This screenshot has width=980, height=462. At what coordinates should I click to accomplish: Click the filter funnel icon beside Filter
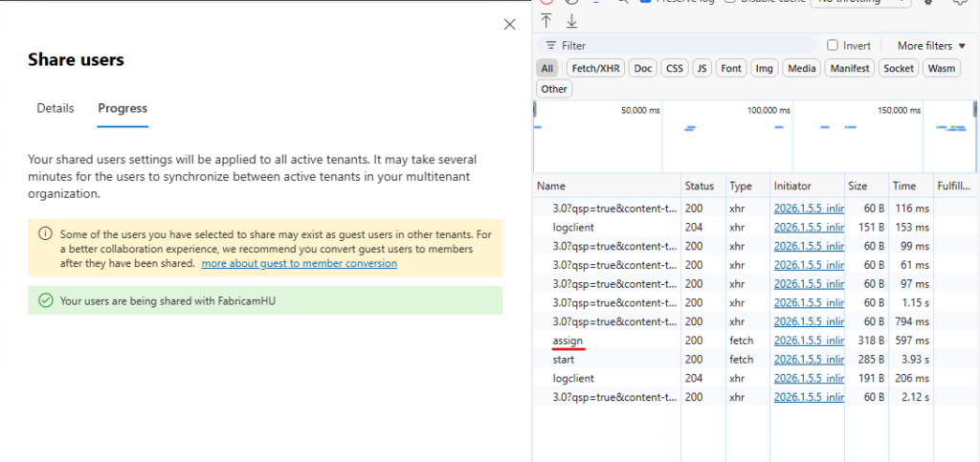[550, 46]
